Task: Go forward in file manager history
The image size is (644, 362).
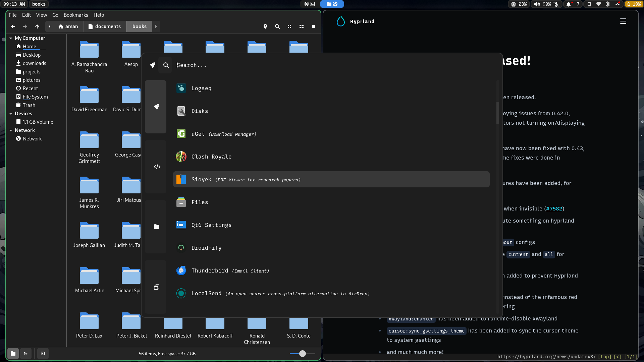Action: coord(25,26)
